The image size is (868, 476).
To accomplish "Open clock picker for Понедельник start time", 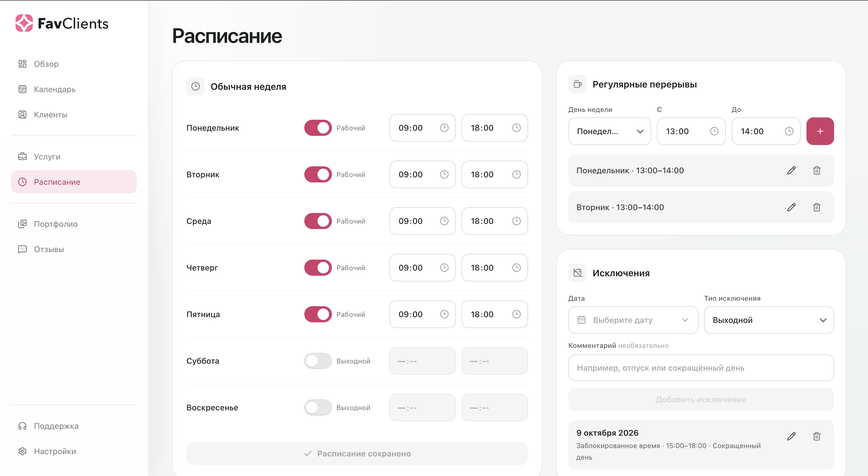I will click(x=444, y=128).
